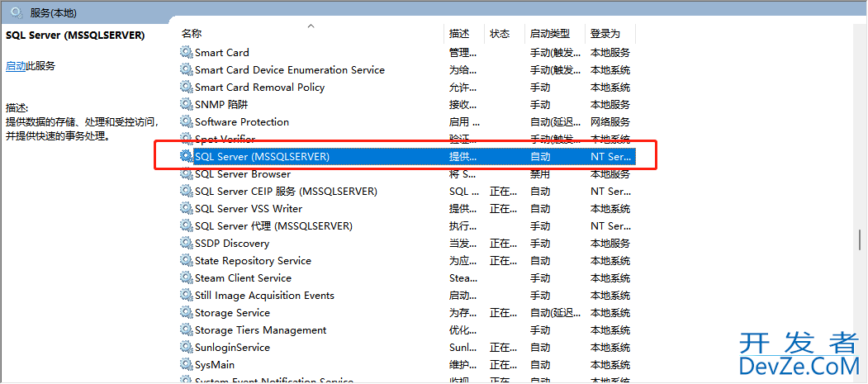868x384 pixels.
Task: Select the SysMain service row
Action: (407, 365)
